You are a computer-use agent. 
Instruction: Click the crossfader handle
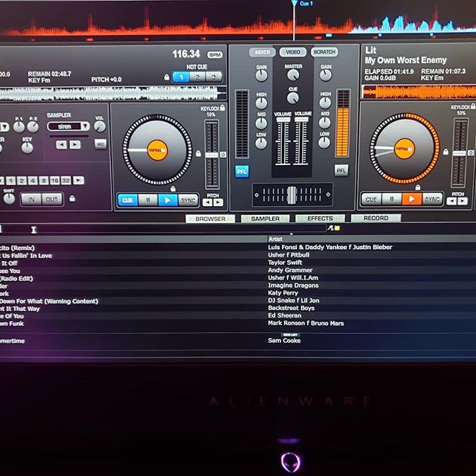pyautogui.click(x=292, y=195)
